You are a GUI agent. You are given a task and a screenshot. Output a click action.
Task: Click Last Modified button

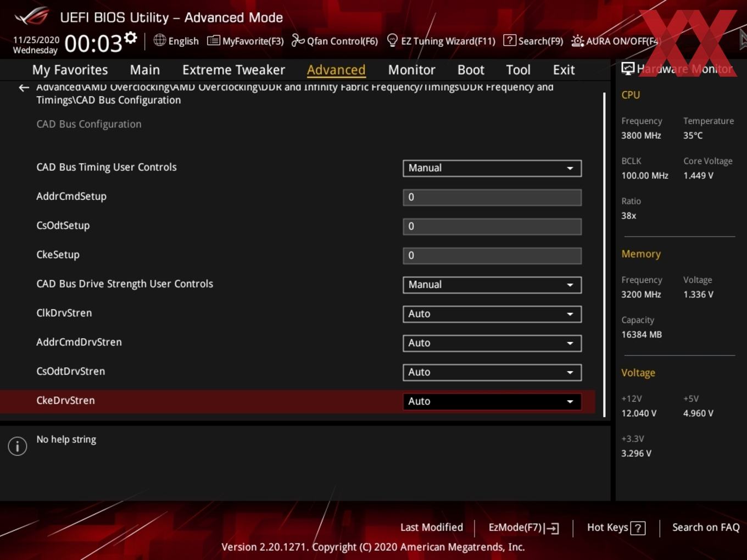(x=432, y=528)
